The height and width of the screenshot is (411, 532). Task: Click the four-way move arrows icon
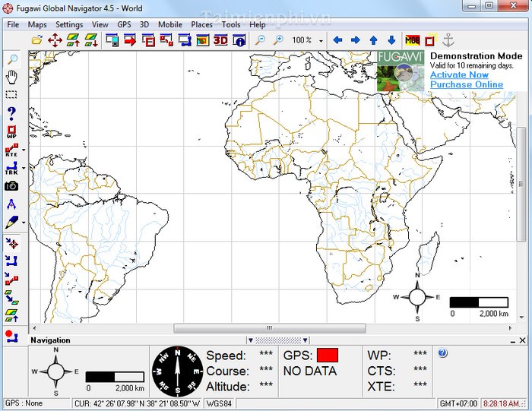pyautogui.click(x=55, y=40)
